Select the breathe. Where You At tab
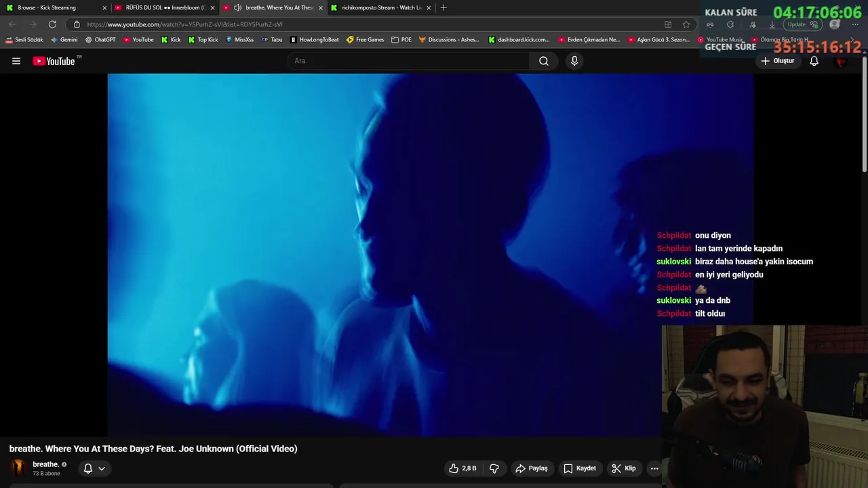The width and height of the screenshot is (868, 488). pyautogui.click(x=273, y=7)
